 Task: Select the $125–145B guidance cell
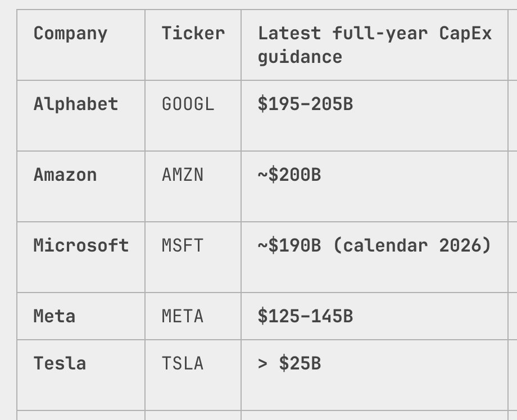[375, 316]
